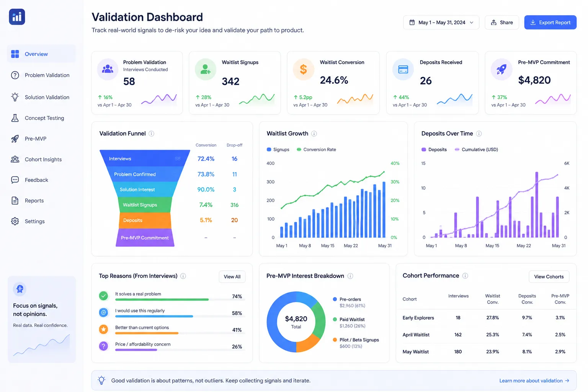The height and width of the screenshot is (392, 588).
Task: Click the Problem Confirmed funnel stage
Action: pos(145,174)
